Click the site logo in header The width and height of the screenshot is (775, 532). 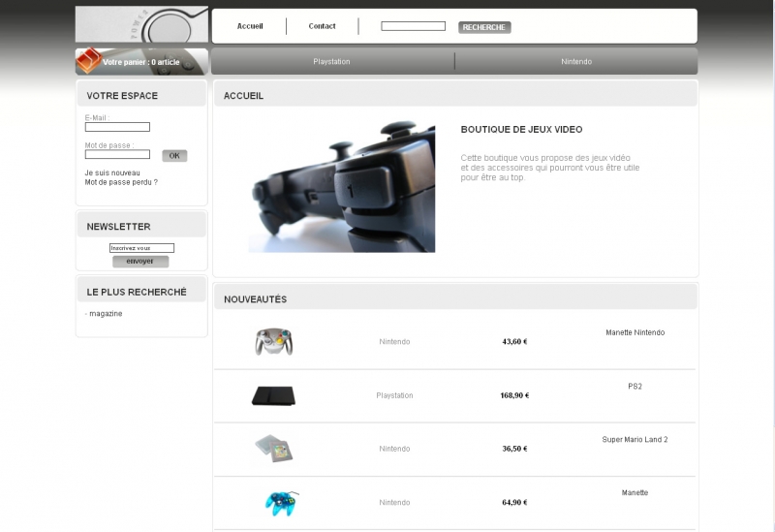click(141, 24)
